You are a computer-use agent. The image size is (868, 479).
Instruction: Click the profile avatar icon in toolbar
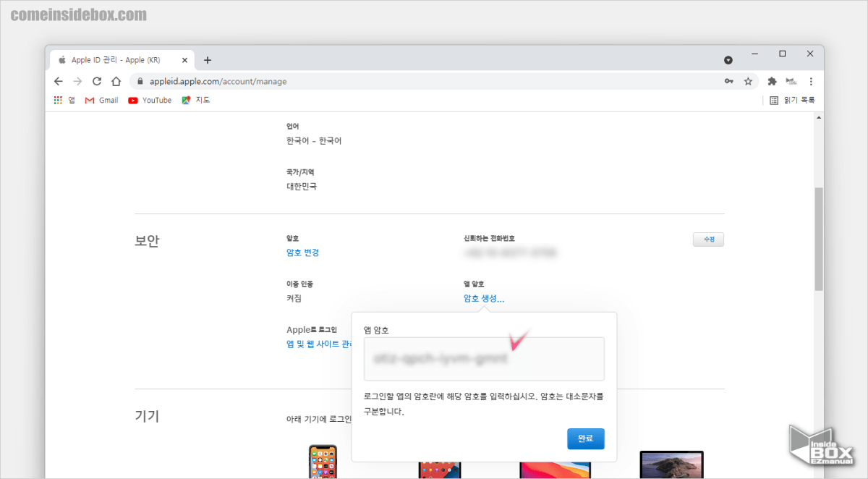click(791, 81)
